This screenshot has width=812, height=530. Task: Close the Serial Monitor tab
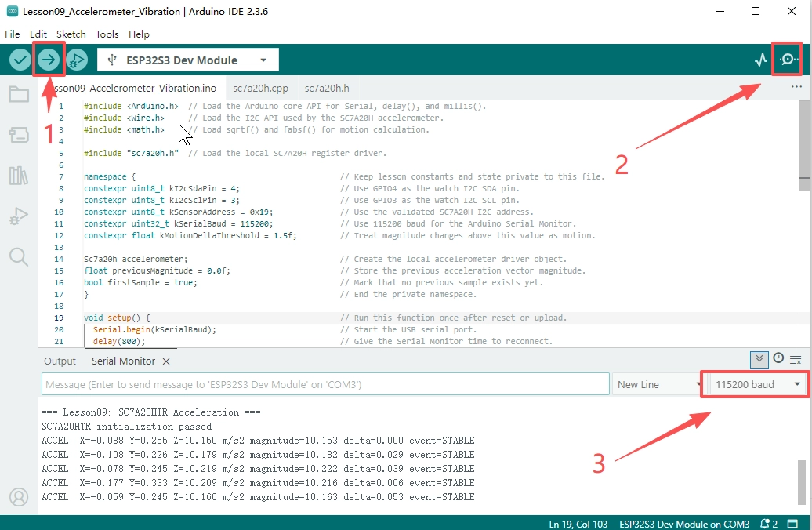[x=166, y=361]
